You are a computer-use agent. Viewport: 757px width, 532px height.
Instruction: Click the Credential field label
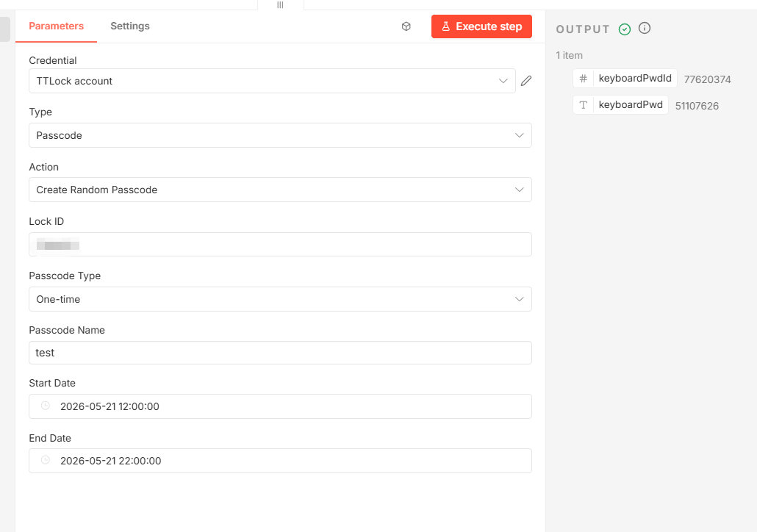pos(53,60)
